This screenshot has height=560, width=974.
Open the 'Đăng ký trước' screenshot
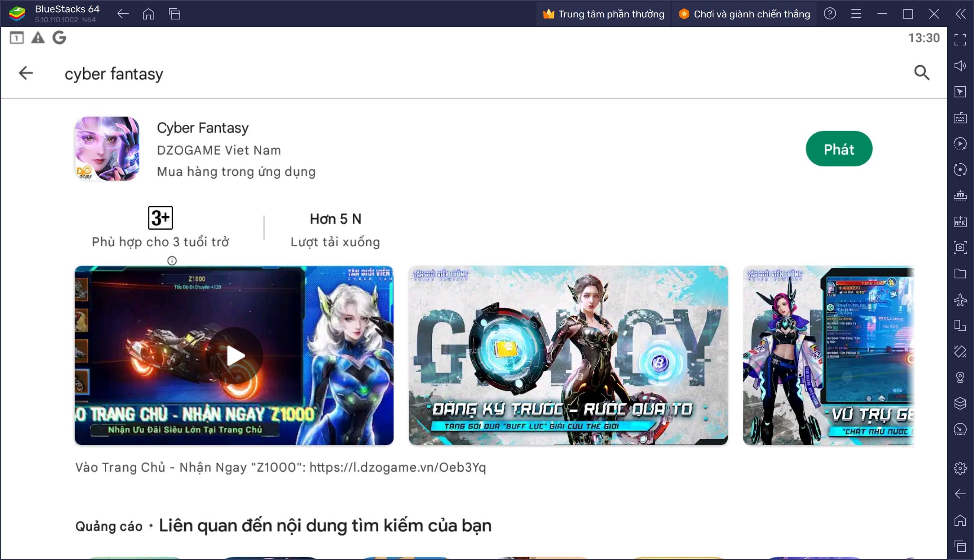(568, 355)
